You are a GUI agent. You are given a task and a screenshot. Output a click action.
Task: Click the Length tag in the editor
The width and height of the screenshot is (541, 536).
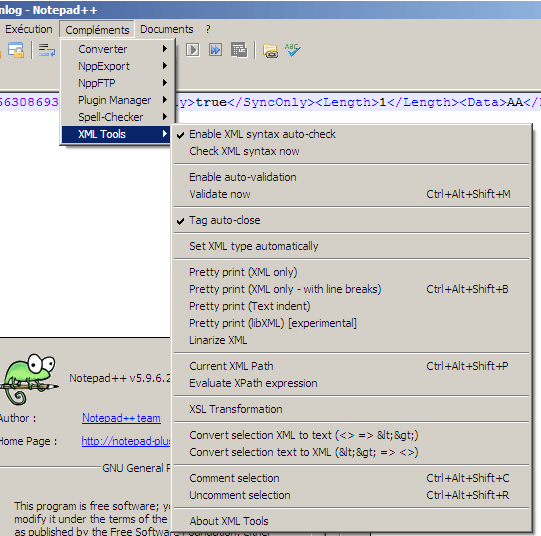pyautogui.click(x=347, y=102)
